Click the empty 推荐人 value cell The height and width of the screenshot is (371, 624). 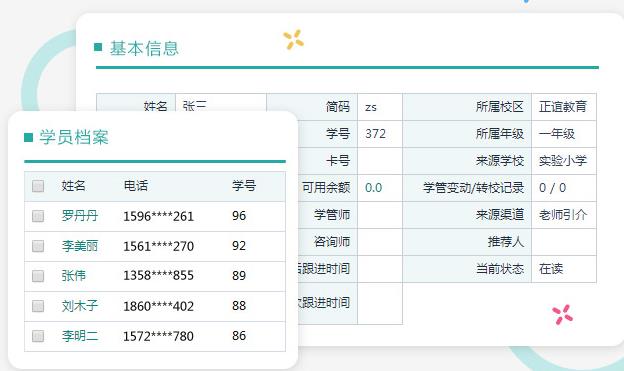pos(564,242)
